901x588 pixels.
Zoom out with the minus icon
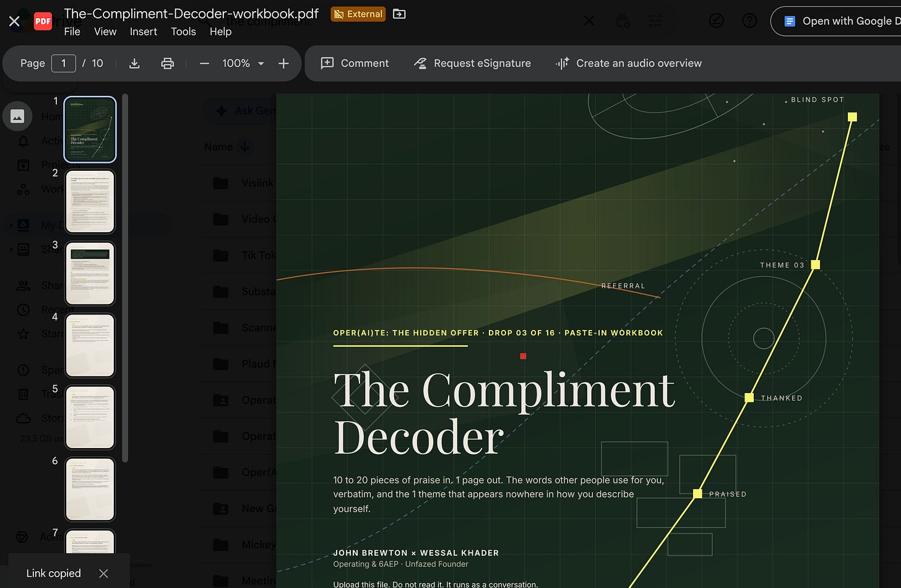click(204, 63)
